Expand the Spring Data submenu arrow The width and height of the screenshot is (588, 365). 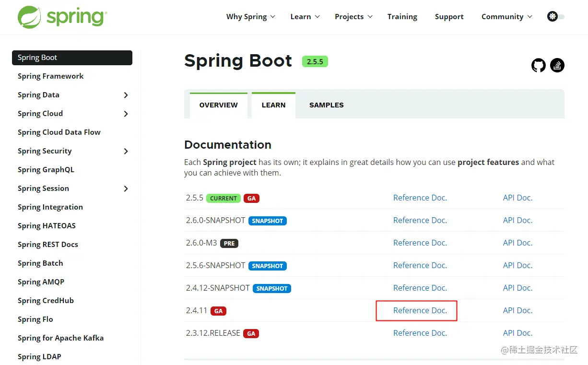pyautogui.click(x=126, y=95)
